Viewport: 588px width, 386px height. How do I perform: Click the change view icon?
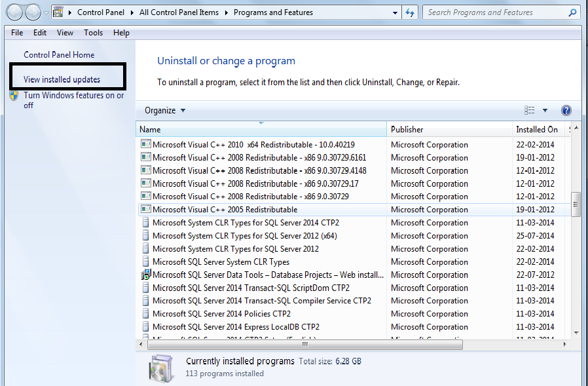click(x=530, y=110)
